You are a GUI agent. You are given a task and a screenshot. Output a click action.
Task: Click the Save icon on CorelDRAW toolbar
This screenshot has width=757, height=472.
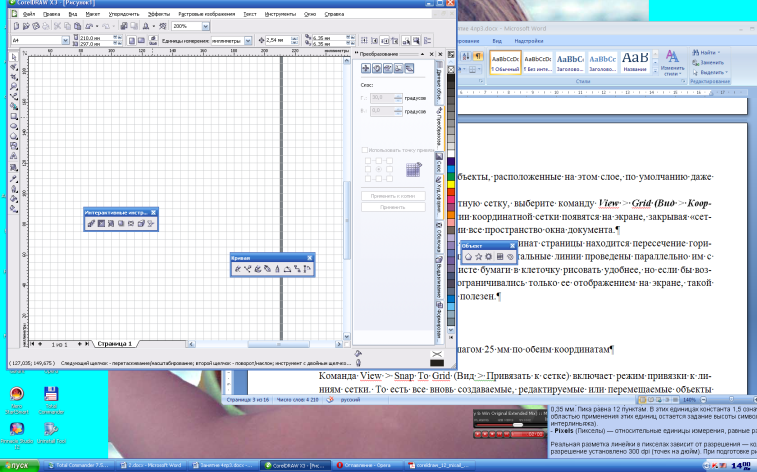pyautogui.click(x=36, y=26)
